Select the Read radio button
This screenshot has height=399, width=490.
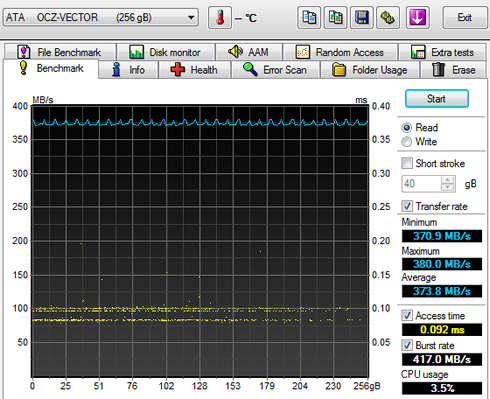click(x=407, y=128)
